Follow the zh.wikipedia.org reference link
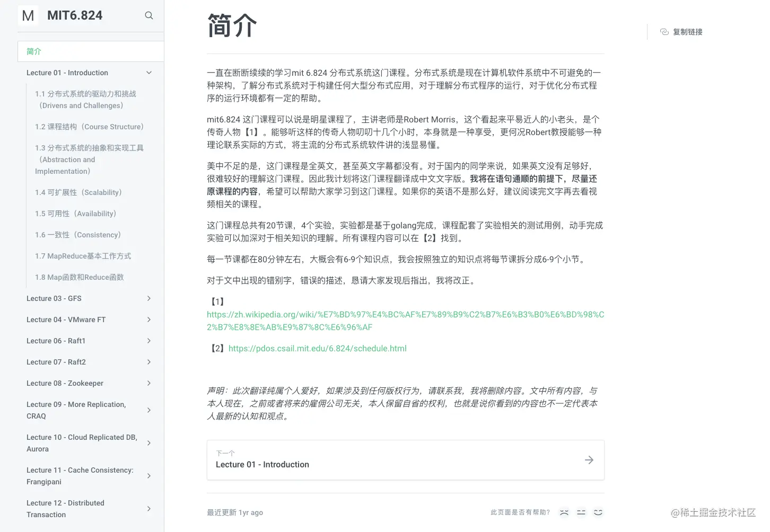Image resolution: width=770 pixels, height=532 pixels. 405,321
